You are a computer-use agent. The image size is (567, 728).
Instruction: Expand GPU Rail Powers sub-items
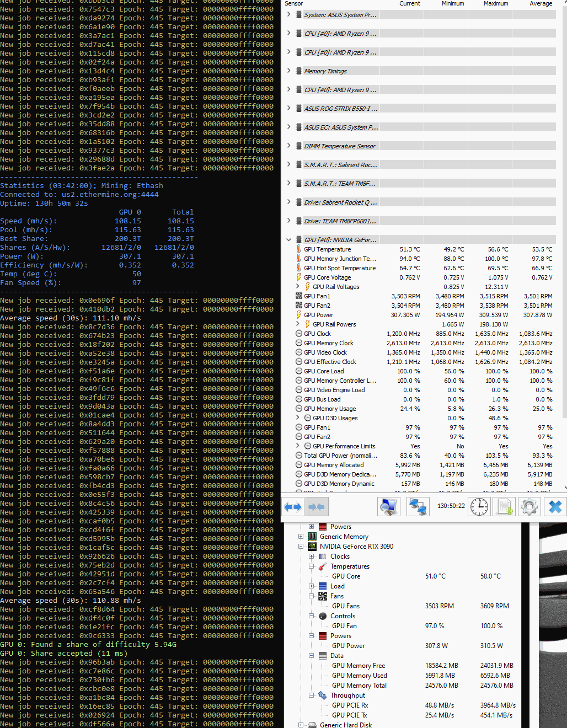click(x=298, y=324)
